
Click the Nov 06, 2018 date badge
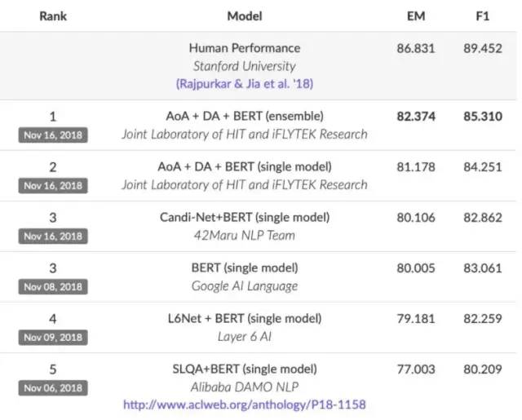[53, 387]
